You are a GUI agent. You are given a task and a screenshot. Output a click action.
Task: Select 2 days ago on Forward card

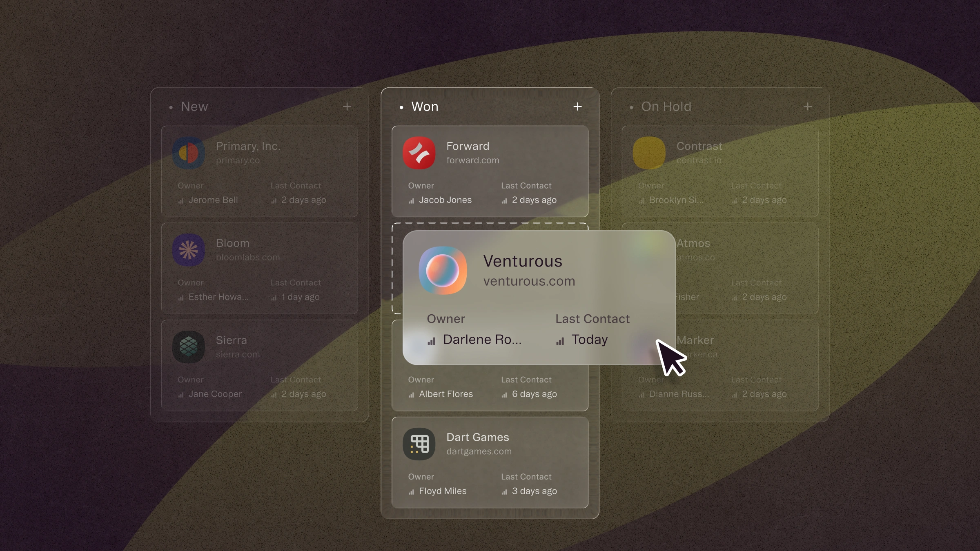pos(535,200)
